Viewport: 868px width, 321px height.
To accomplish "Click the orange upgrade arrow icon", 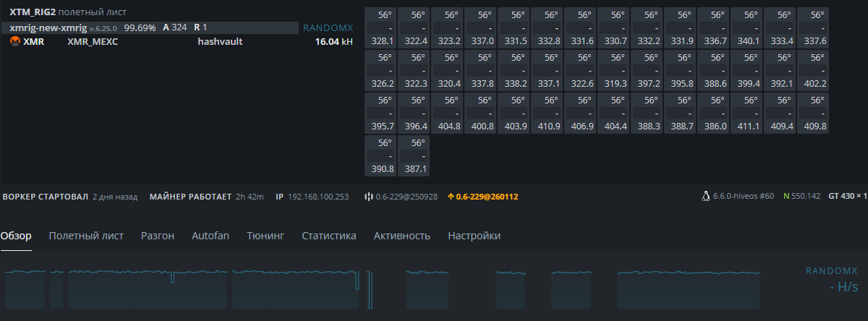I will coord(450,197).
